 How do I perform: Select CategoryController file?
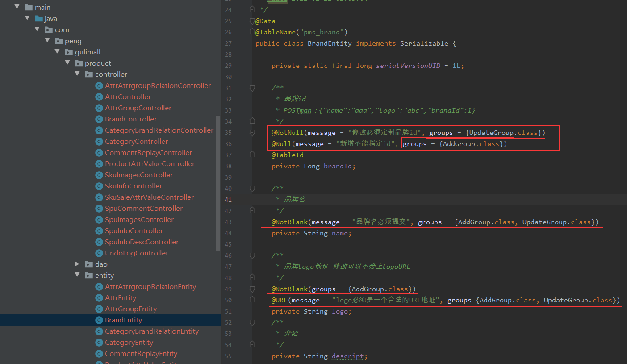coord(136,141)
